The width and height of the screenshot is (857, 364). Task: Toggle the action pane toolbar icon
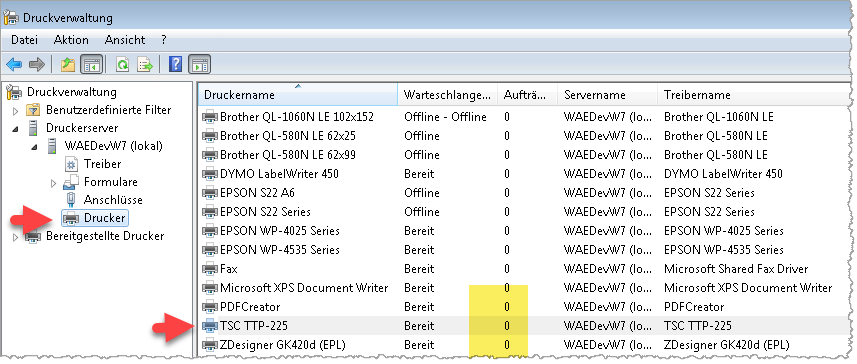click(x=199, y=65)
